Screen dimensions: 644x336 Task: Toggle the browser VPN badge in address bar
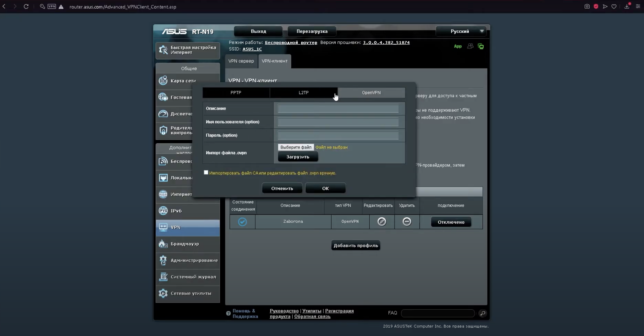[x=52, y=7]
